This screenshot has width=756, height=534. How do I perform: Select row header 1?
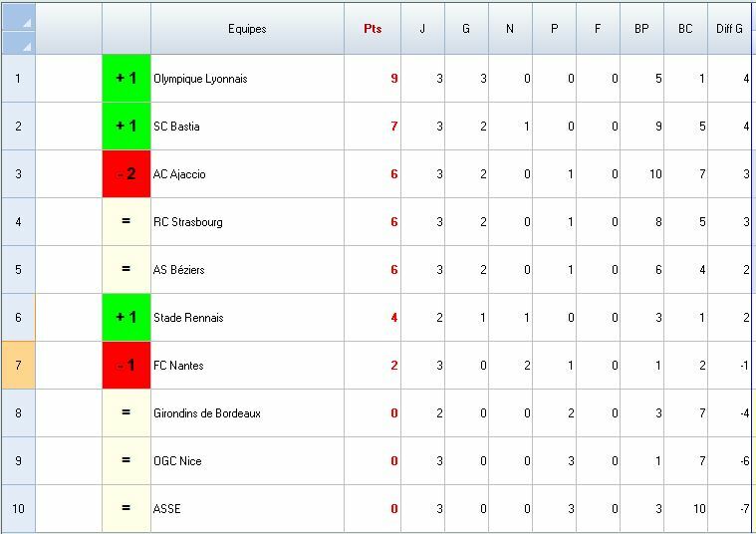click(x=18, y=79)
